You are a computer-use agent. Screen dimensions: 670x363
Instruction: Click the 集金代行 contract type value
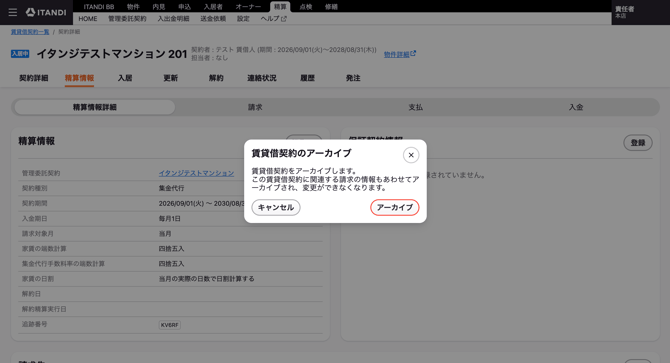[x=171, y=188]
